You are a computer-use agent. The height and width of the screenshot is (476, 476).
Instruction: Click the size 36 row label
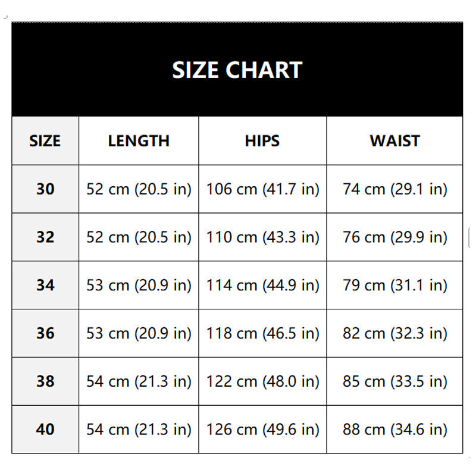pos(45,333)
